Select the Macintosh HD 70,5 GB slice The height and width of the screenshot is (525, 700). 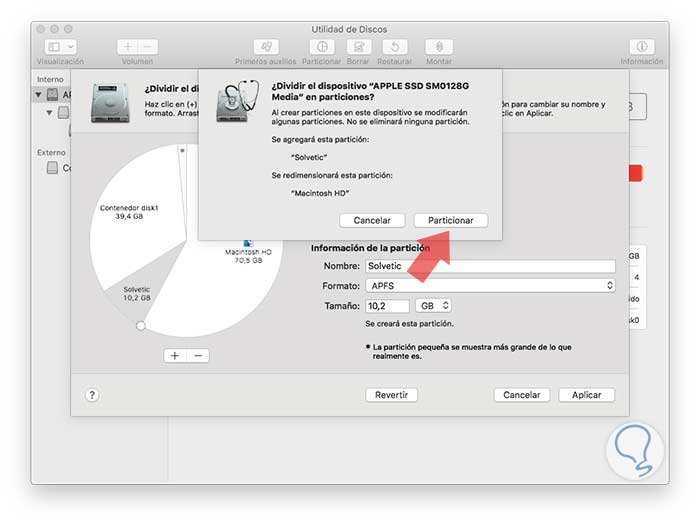pyautogui.click(x=249, y=256)
